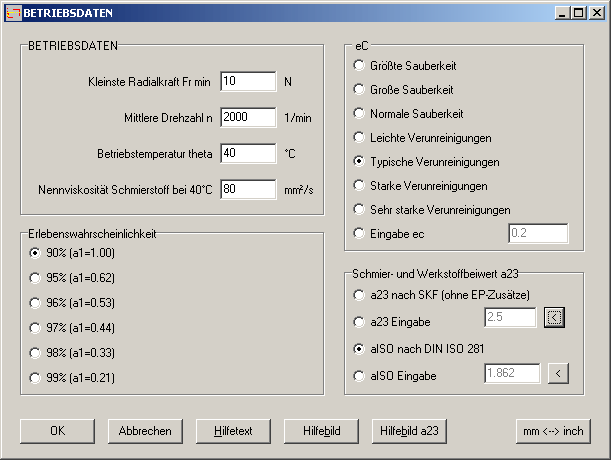611x460 pixels.
Task: Click the application icon in title bar
Action: click(x=13, y=13)
